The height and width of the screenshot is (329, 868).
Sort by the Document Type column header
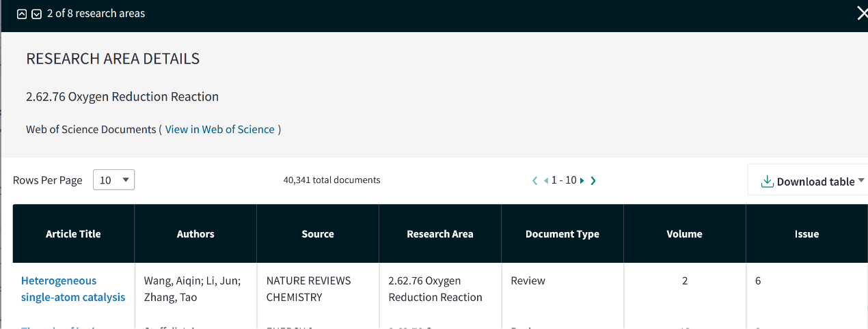point(562,234)
